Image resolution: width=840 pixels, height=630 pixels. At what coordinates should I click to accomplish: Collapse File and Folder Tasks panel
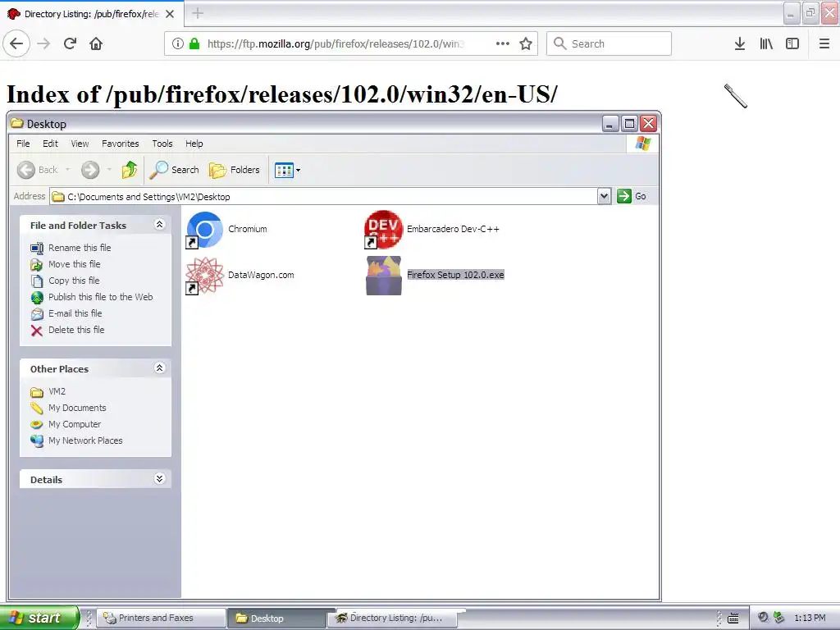point(160,225)
